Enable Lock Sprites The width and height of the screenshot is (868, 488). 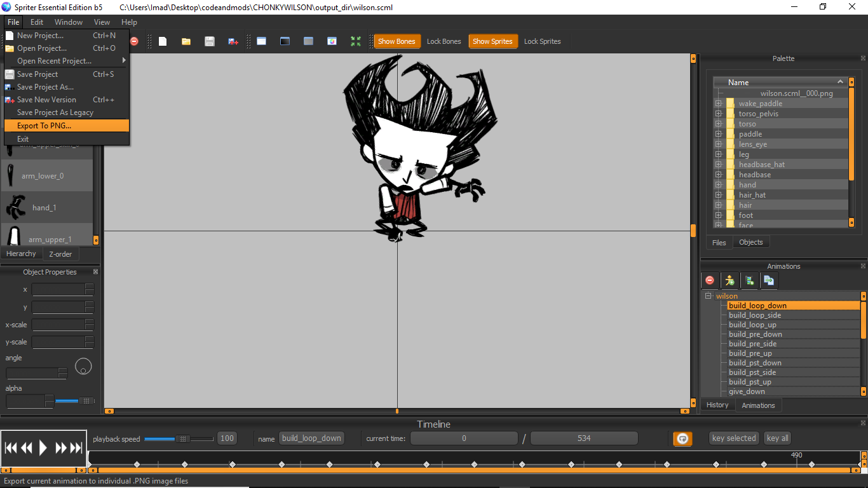542,41
